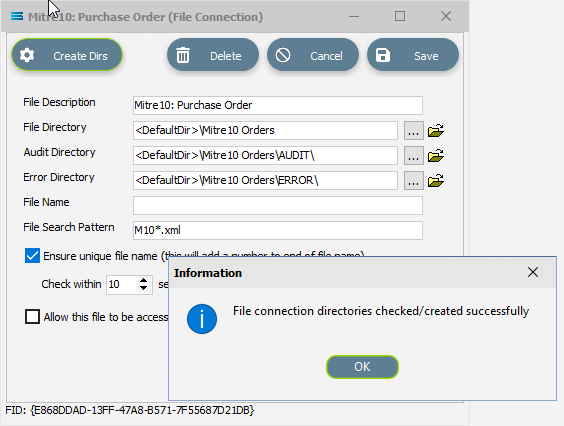Increase the Check within value
Image resolution: width=564 pixels, height=426 pixels.
coord(144,280)
